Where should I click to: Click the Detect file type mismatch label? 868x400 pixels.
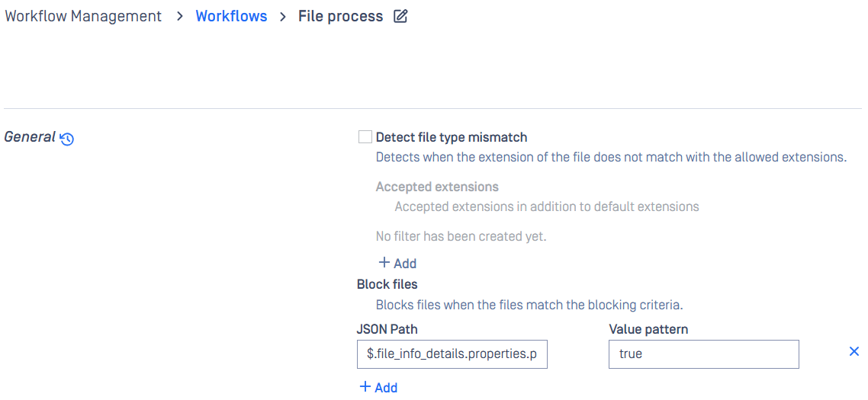pyautogui.click(x=452, y=137)
